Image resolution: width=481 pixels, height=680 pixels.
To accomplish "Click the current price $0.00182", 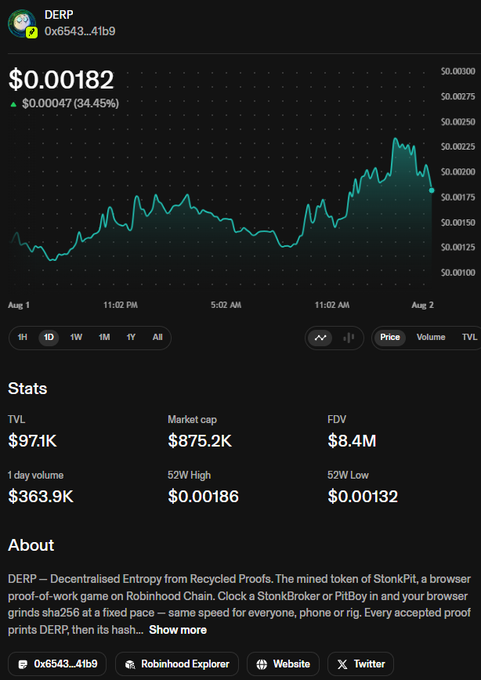I will coord(61,80).
